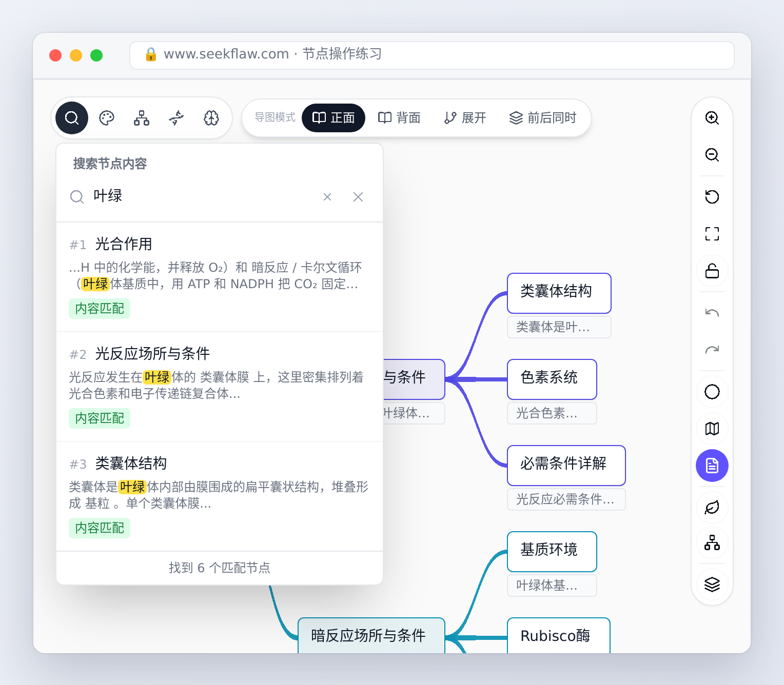Click the hierarchy icon in right sidebar
The height and width of the screenshot is (685, 784).
(x=712, y=542)
